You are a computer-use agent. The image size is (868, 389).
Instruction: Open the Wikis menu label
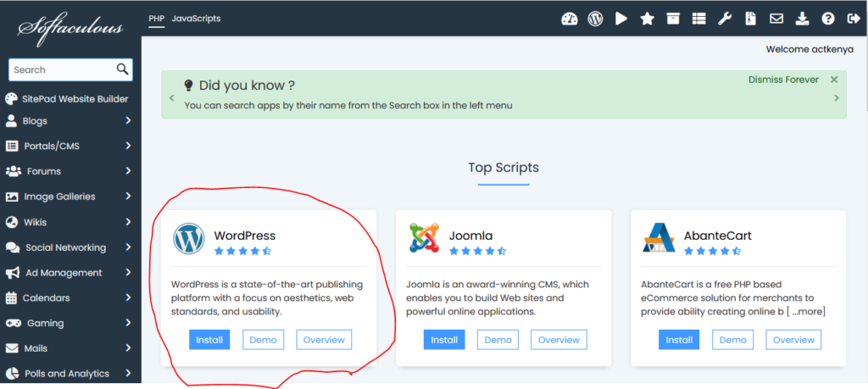35,222
